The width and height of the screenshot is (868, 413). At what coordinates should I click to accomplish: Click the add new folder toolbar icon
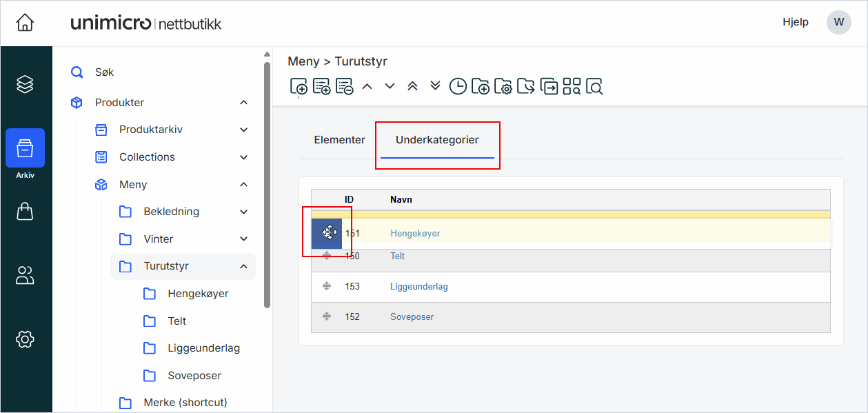481,86
